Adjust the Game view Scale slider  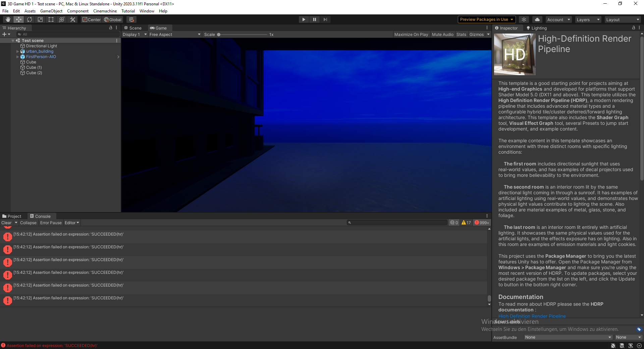219,34
